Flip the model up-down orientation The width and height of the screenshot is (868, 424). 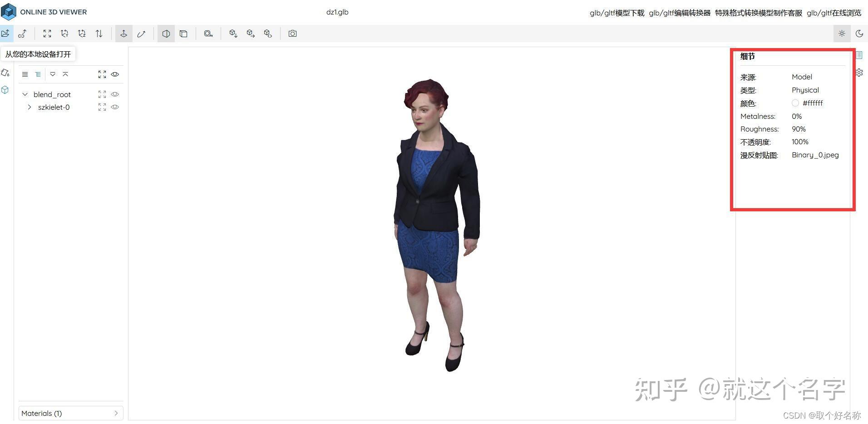click(x=99, y=33)
